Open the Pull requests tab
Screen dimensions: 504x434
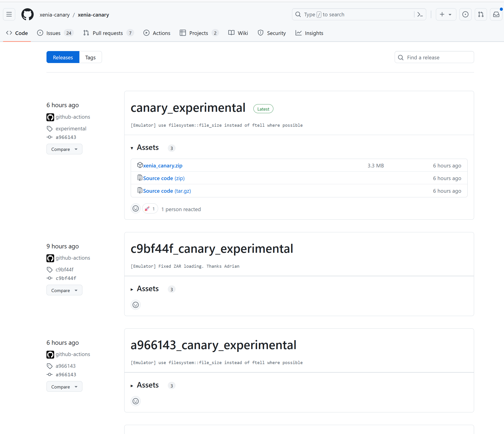[x=108, y=33]
